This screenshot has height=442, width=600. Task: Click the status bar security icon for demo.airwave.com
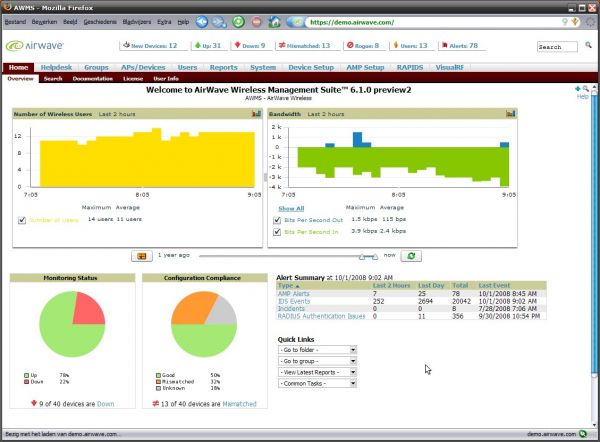(x=583, y=434)
